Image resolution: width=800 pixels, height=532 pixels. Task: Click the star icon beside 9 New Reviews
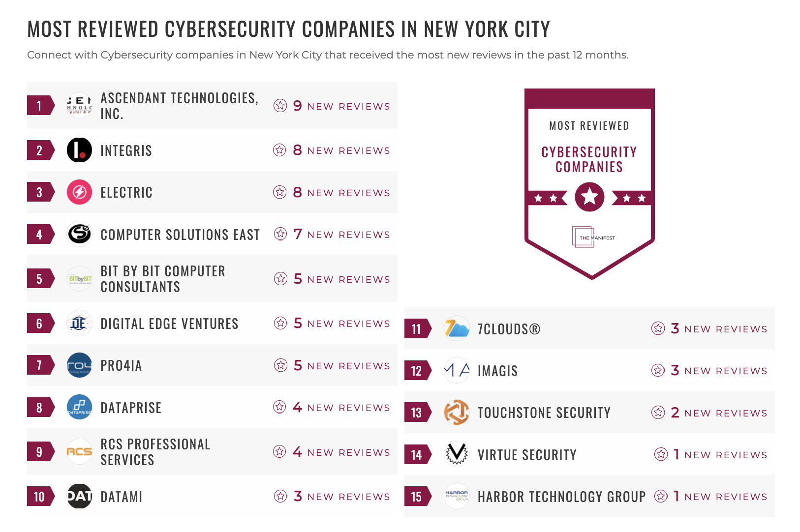[x=280, y=106]
